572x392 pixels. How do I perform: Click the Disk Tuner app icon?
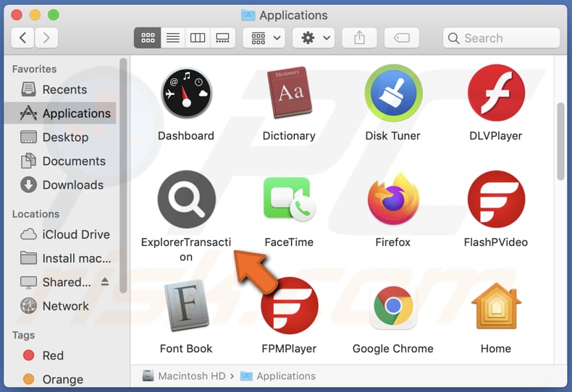coord(393,93)
